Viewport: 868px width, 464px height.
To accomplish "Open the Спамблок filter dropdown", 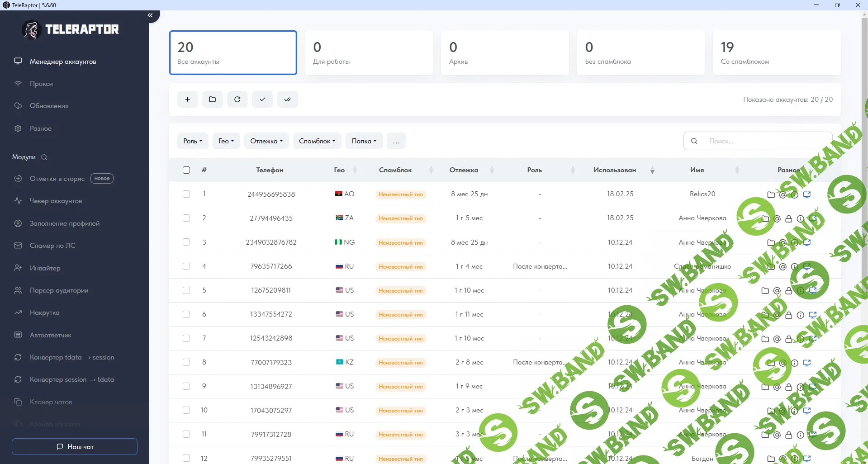I will click(x=317, y=141).
